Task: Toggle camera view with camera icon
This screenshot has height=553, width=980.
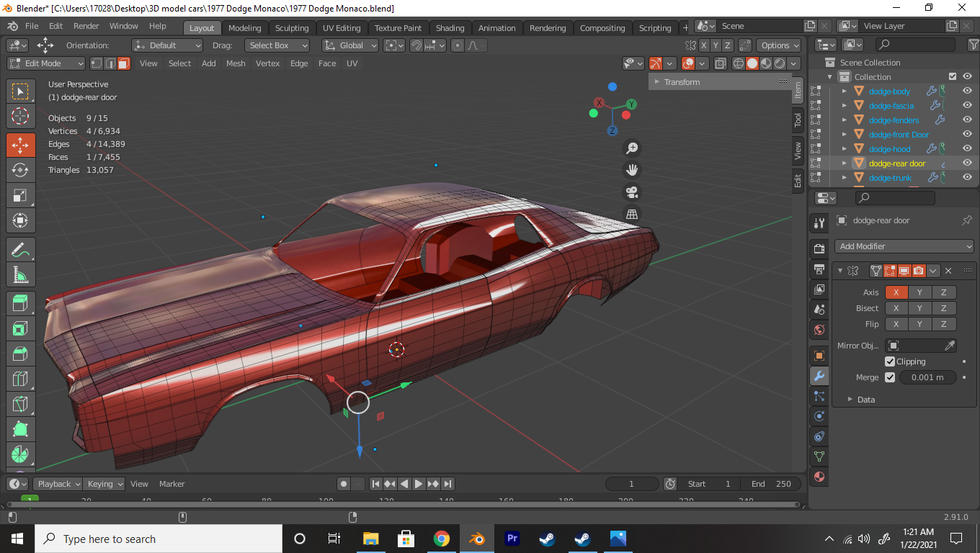Action: (x=632, y=192)
